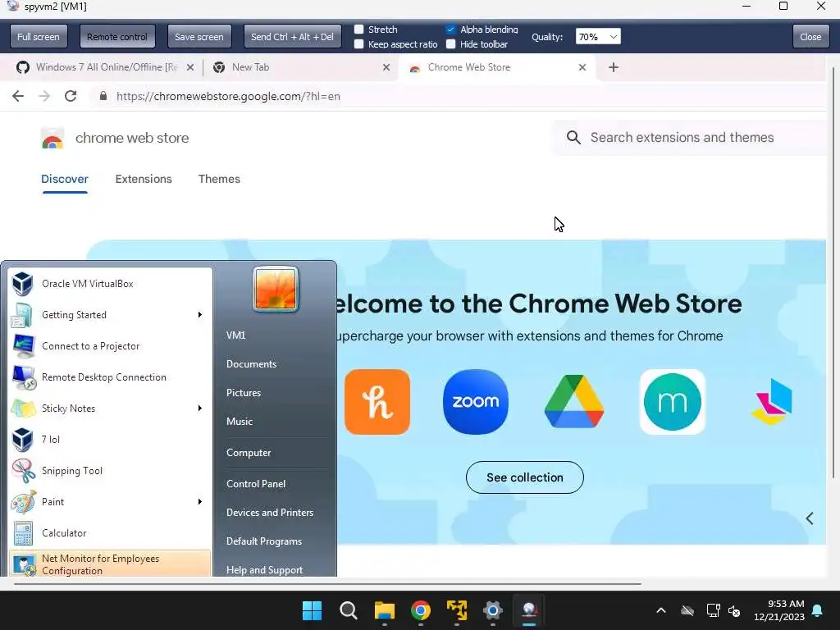
Task: Click the orange Honey extension icon
Action: 377,402
